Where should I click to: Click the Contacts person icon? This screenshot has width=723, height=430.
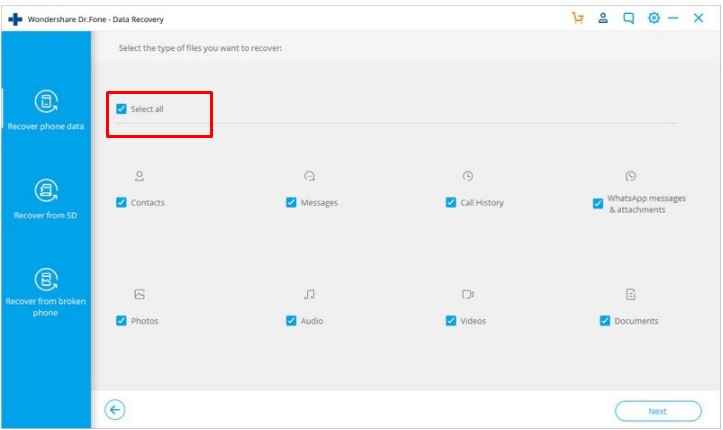click(x=139, y=176)
